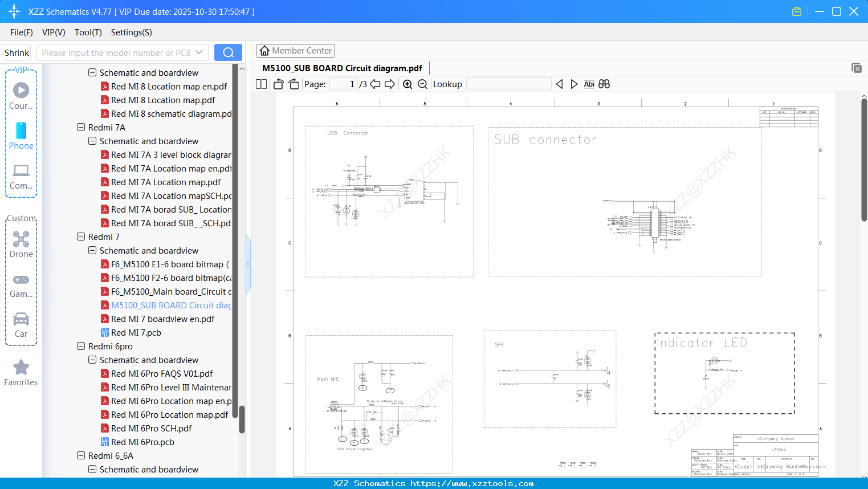Screen dimensions: 868x489
Task: Open the Tool(T) menu
Action: (88, 32)
